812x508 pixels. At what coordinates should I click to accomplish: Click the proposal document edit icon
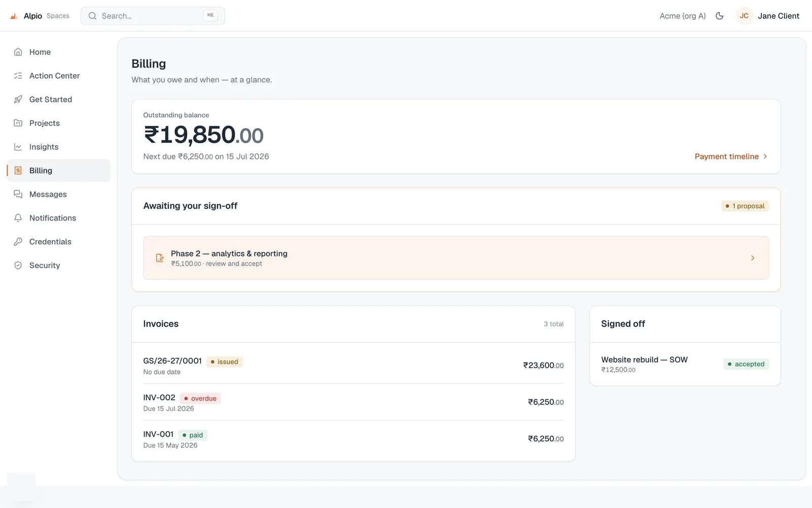click(160, 258)
